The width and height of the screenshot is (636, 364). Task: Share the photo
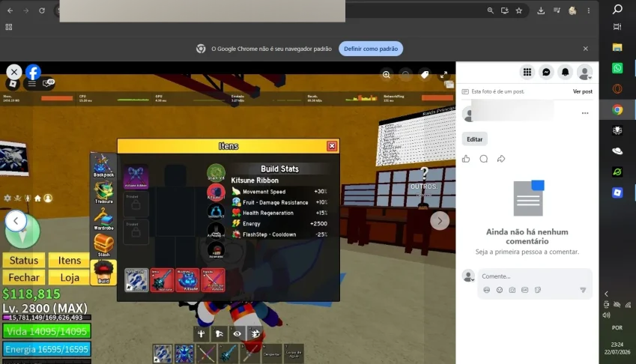(x=501, y=159)
